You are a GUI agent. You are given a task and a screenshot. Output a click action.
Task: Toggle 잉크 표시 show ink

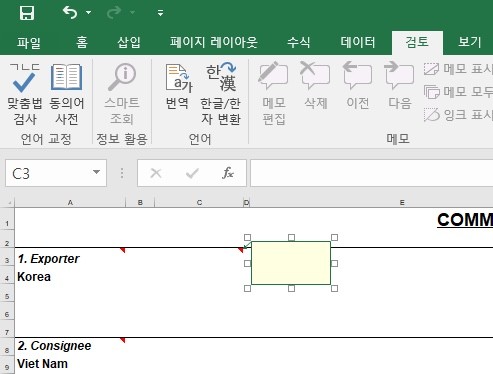[458, 115]
